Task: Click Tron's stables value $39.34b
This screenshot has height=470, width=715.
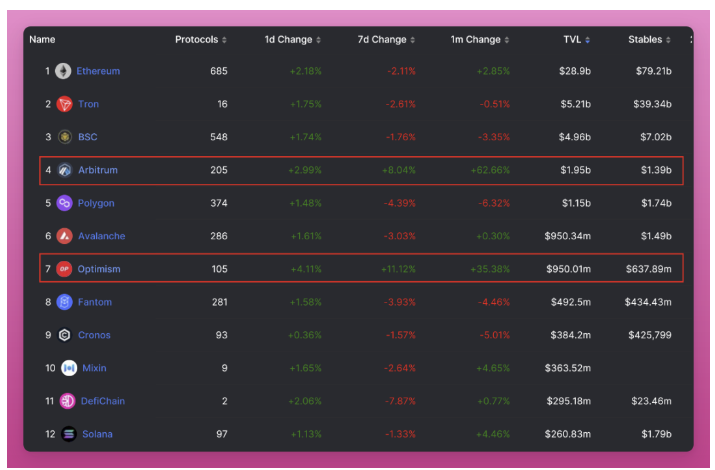Action: 653,104
